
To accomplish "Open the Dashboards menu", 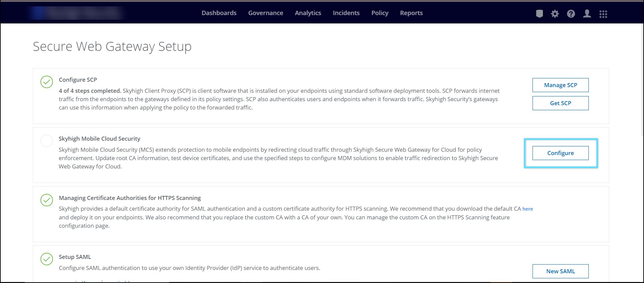I will point(219,13).
